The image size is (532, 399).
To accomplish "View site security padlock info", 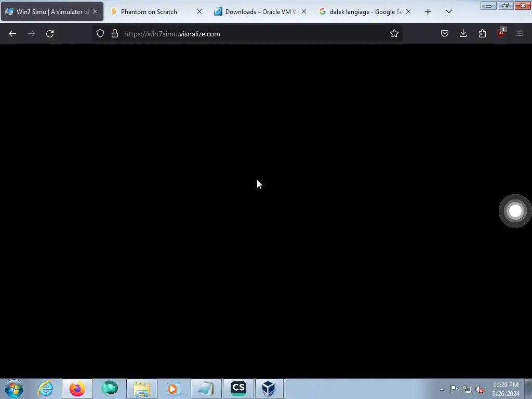I will 115,34.
